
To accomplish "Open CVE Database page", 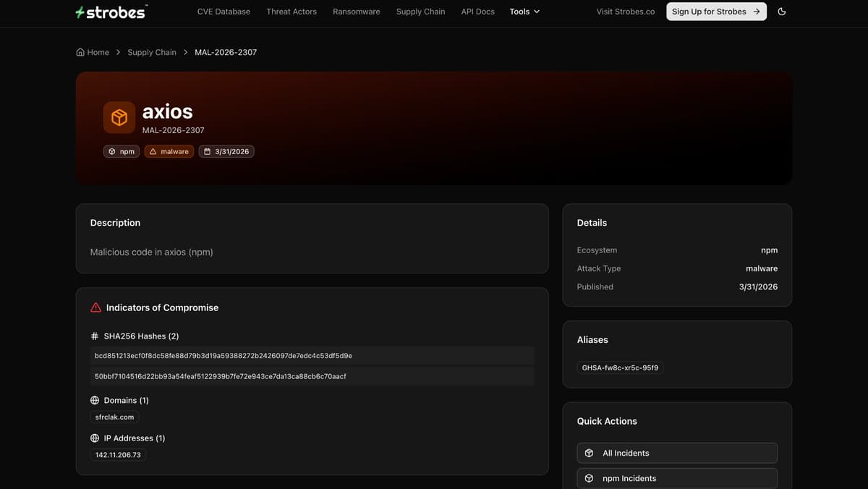I will (x=224, y=12).
